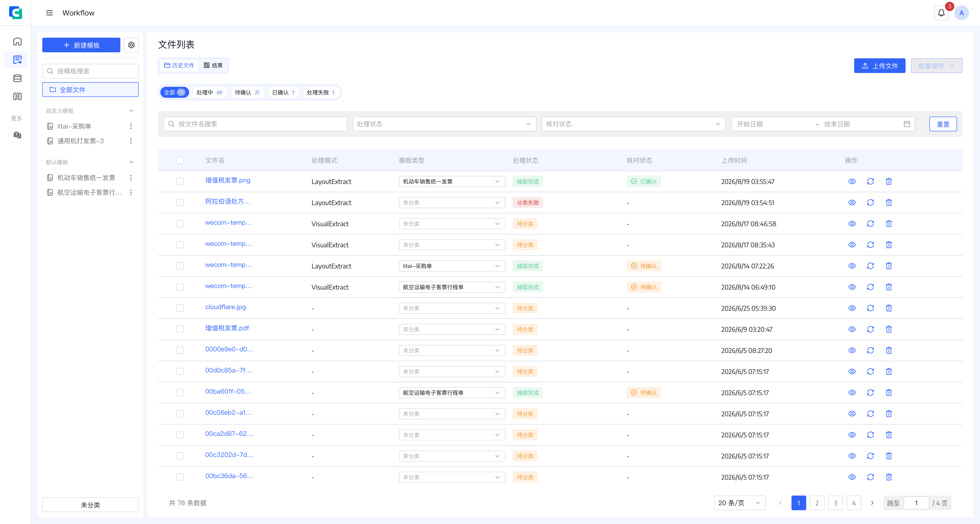Image resolution: width=980 pixels, height=524 pixels.
Task: Reprocess the 00ba601f-05 file
Action: (870, 392)
